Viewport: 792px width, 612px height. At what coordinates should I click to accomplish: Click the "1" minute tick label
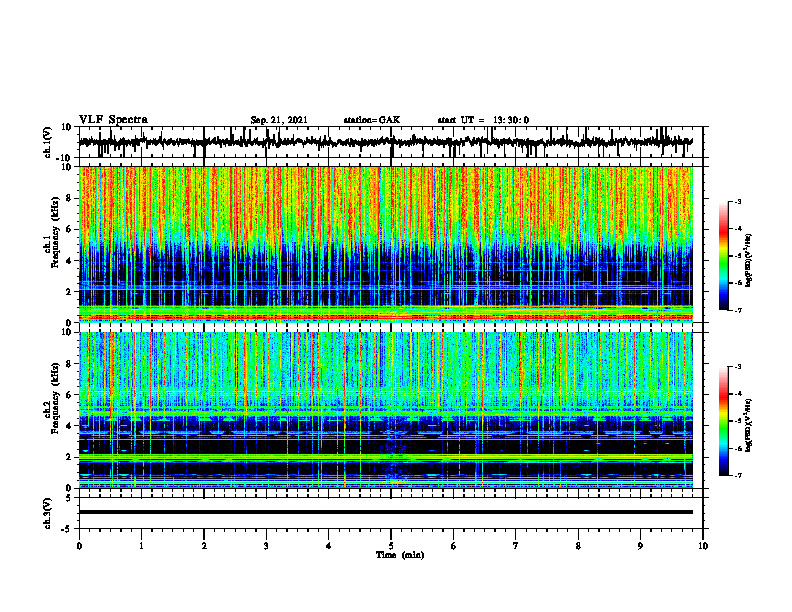tap(141, 546)
